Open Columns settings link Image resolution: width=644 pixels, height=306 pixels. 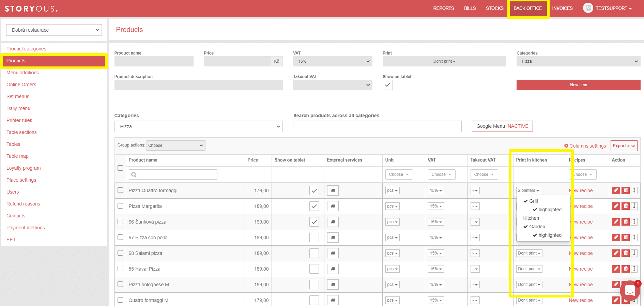(585, 146)
